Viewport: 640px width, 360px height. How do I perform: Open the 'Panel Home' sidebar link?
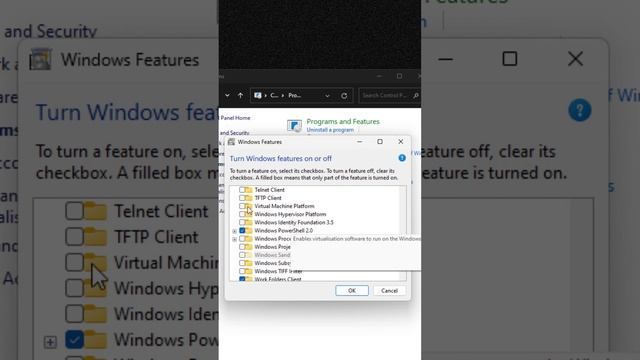point(235,118)
